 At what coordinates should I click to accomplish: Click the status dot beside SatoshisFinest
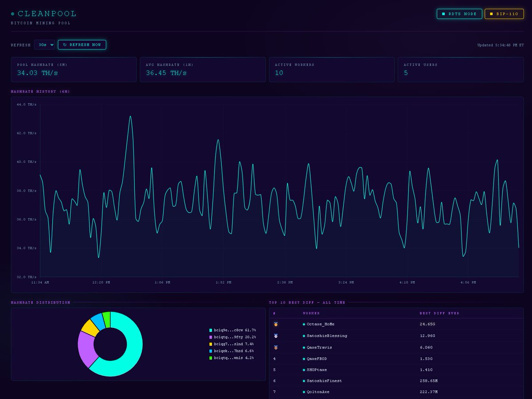click(304, 381)
